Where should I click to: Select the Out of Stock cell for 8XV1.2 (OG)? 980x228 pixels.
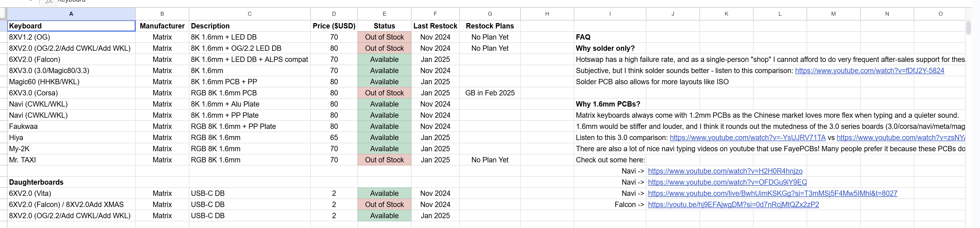(384, 37)
